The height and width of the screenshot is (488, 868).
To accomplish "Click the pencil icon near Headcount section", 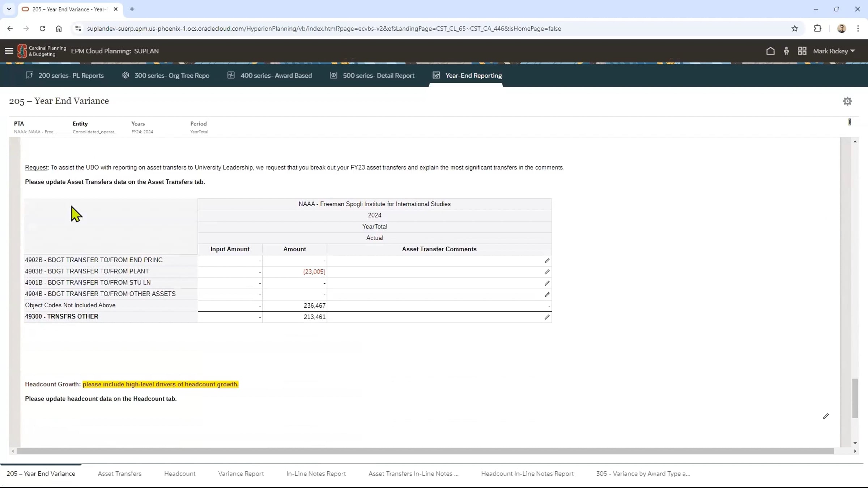I will pyautogui.click(x=826, y=416).
